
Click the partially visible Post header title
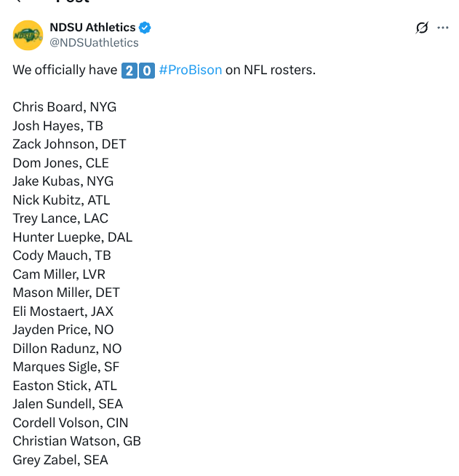[73, 1]
